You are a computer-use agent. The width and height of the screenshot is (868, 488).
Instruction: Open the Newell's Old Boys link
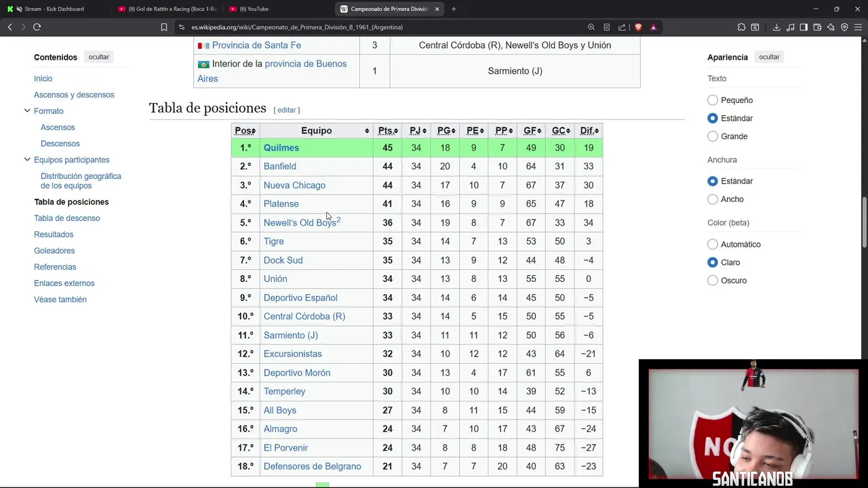point(300,223)
